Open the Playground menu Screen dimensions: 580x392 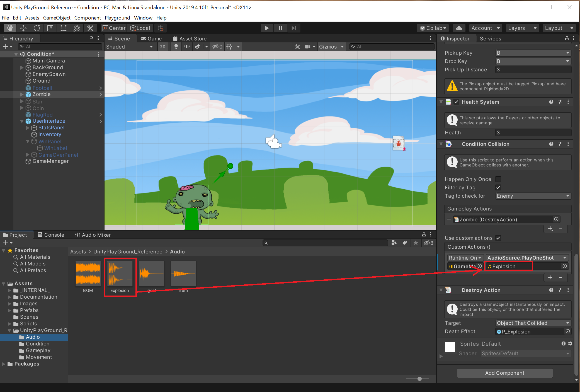click(117, 18)
